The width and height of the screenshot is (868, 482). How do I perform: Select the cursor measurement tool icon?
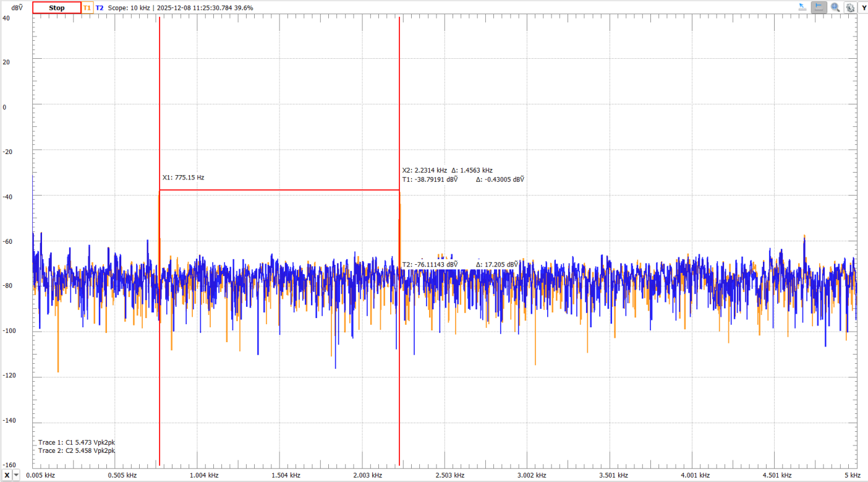click(x=819, y=7)
